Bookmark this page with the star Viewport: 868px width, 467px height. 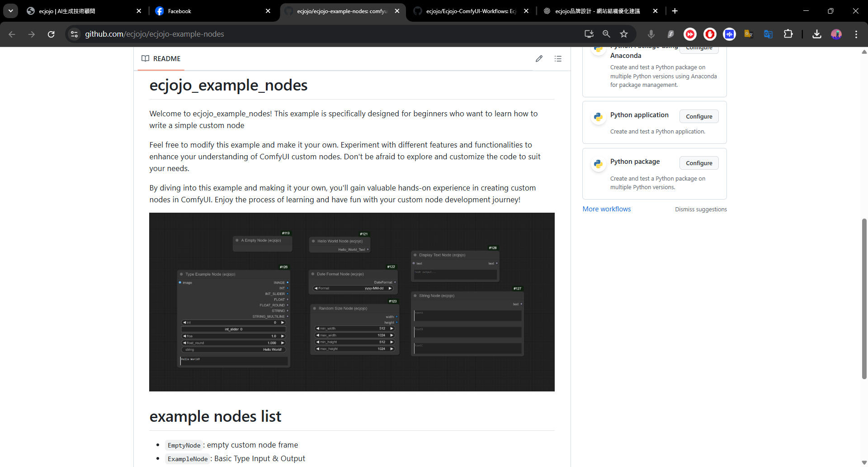tap(624, 34)
